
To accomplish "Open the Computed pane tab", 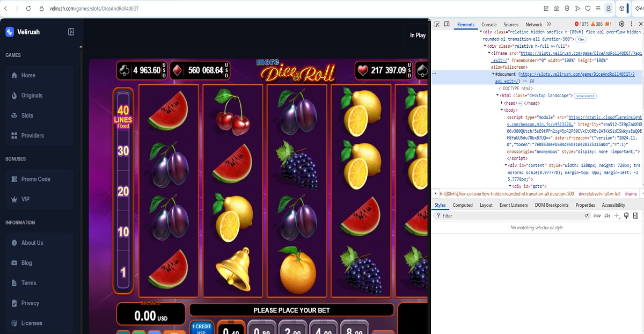I will (x=463, y=205).
